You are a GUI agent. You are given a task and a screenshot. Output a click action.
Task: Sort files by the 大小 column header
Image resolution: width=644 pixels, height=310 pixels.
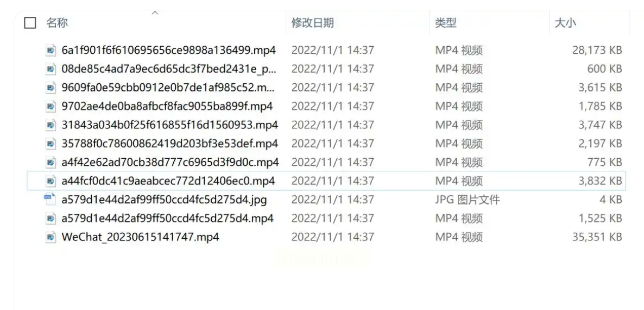point(565,23)
